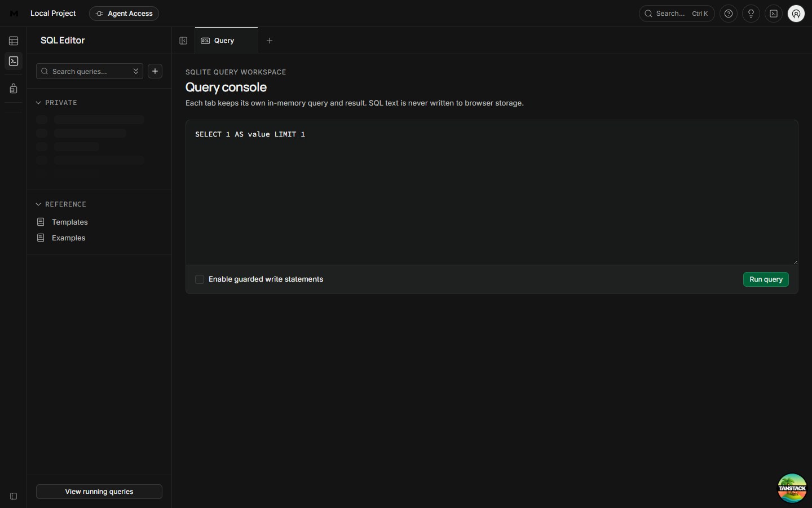Open the lightbulb suggestions icon
The width and height of the screenshot is (812, 508).
tap(751, 14)
